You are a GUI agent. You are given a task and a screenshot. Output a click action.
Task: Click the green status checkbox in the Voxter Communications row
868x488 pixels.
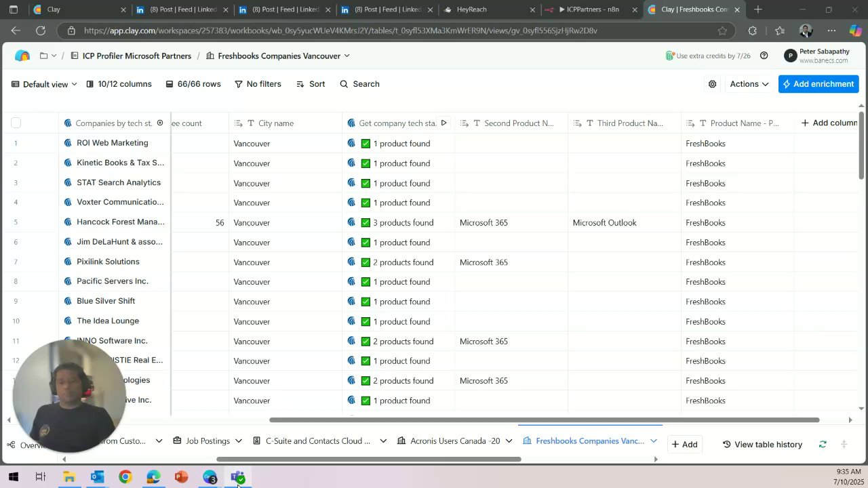point(366,203)
